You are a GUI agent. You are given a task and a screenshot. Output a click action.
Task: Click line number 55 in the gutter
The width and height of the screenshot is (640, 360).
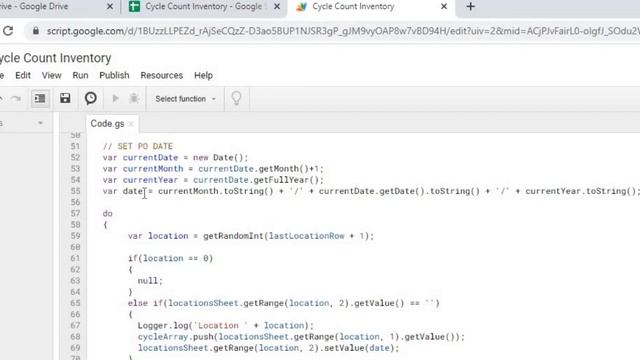pyautogui.click(x=75, y=191)
